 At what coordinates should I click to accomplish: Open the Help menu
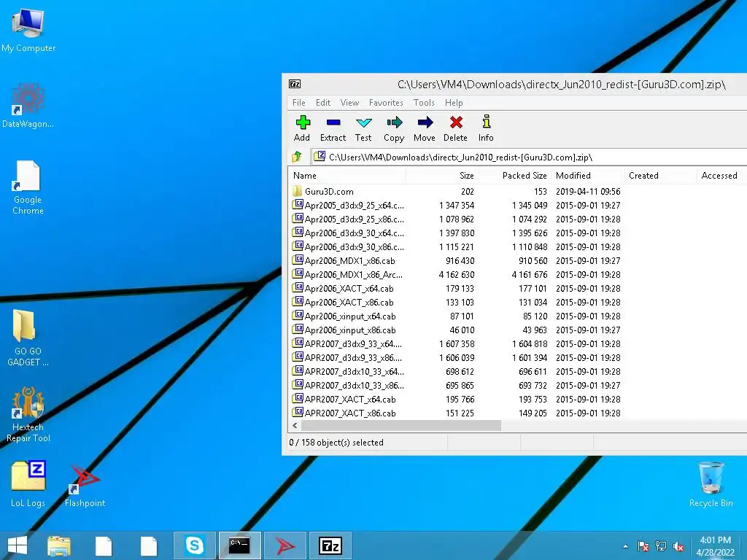pyautogui.click(x=454, y=103)
